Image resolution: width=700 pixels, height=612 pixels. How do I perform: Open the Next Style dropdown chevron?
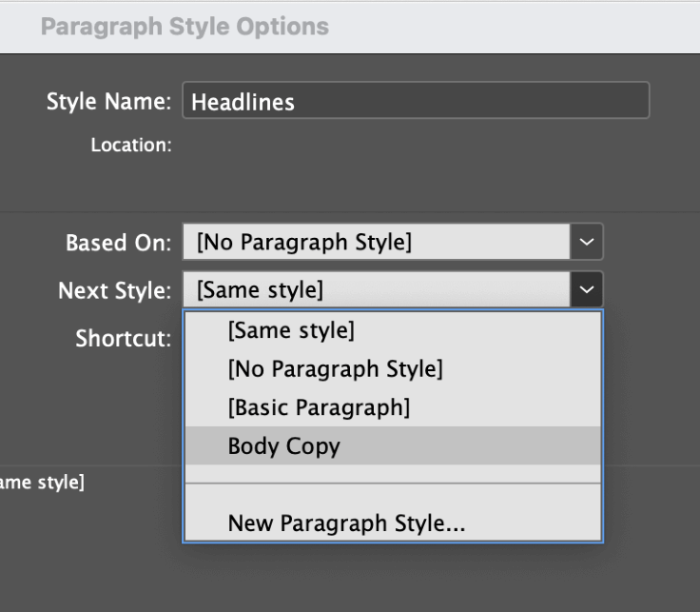coord(587,289)
